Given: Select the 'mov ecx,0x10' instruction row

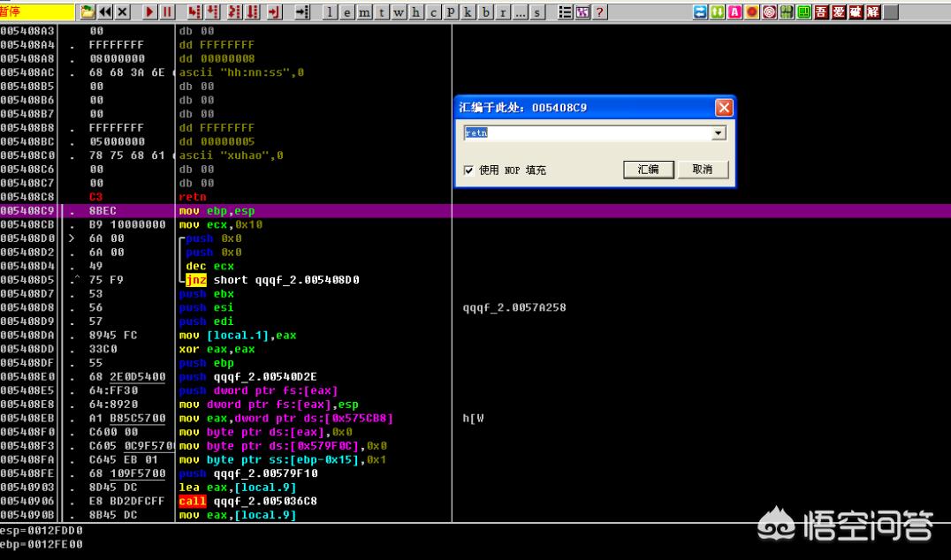Looking at the screenshot, I should [221, 225].
